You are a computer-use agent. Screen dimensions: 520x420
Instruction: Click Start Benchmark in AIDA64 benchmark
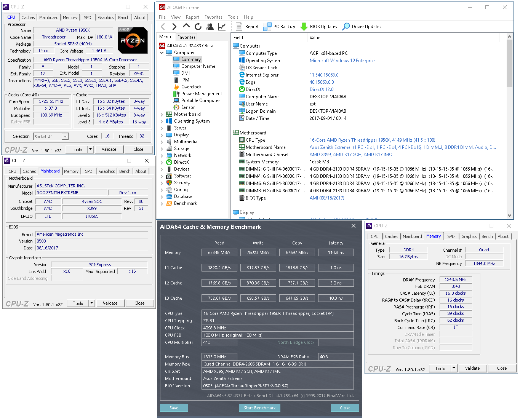[x=260, y=408]
